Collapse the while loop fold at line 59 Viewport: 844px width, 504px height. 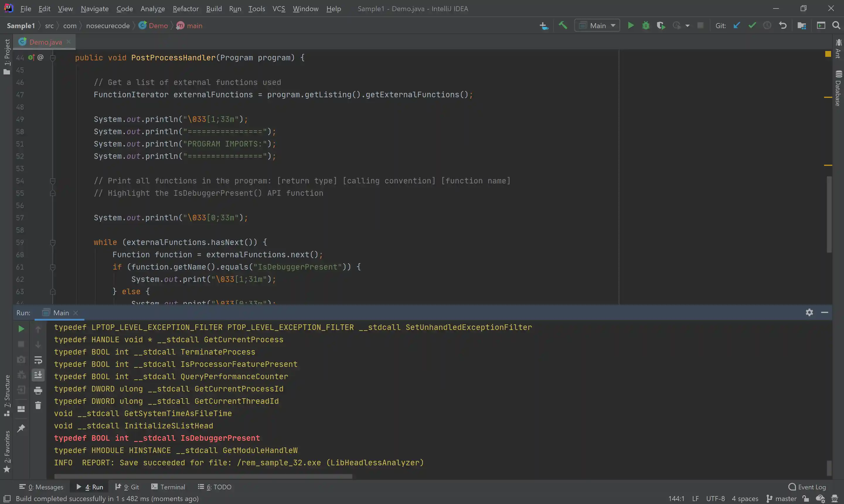pos(53,243)
